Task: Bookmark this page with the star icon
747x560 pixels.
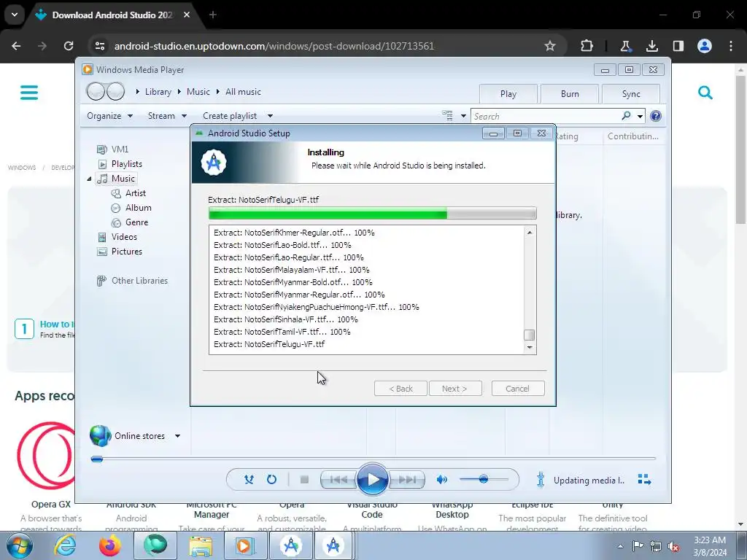Action: coord(550,46)
